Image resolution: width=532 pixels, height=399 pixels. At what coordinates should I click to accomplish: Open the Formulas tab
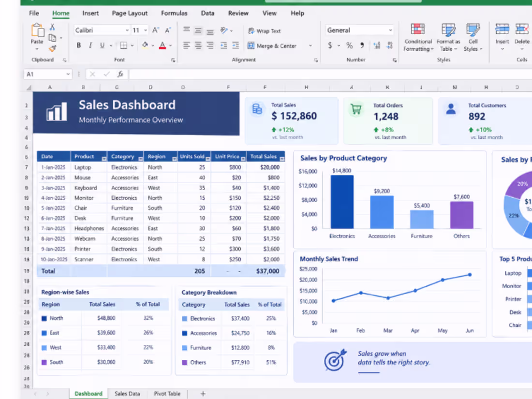pyautogui.click(x=174, y=13)
